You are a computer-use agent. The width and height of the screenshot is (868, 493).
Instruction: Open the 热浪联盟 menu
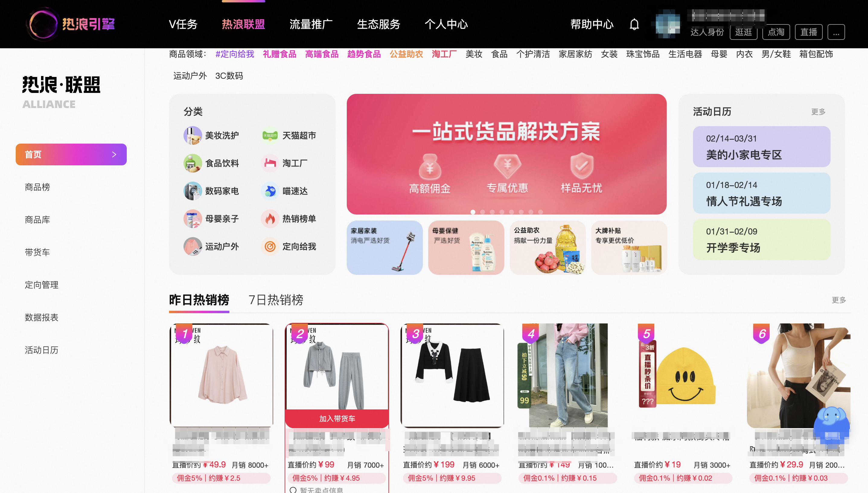pos(243,24)
